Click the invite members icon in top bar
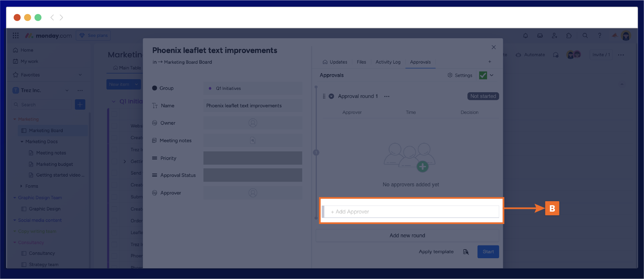This screenshot has height=279, width=644. click(x=554, y=36)
